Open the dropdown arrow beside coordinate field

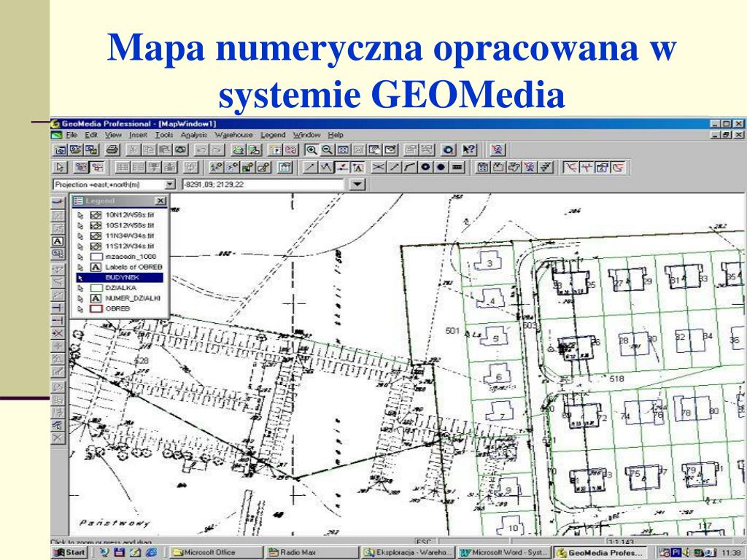[x=357, y=184]
